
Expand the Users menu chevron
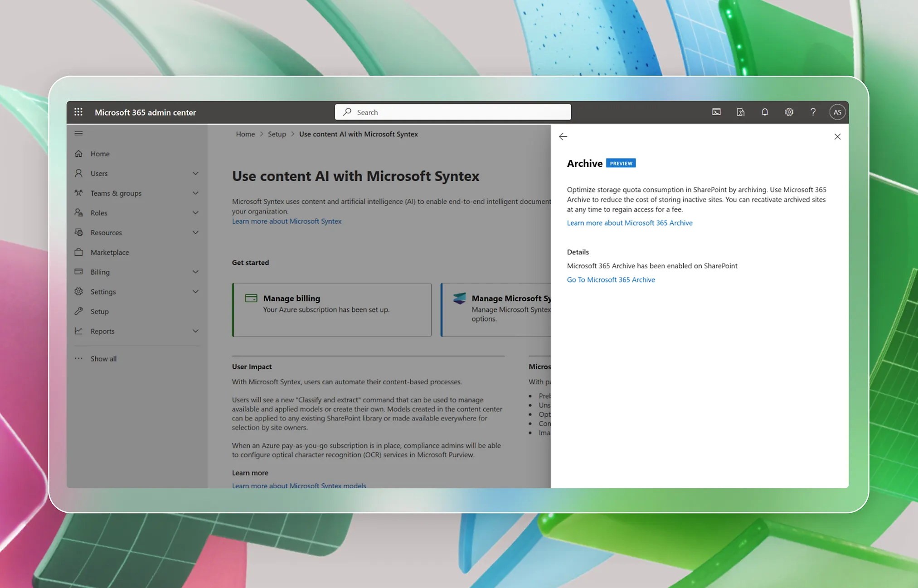pyautogui.click(x=195, y=174)
